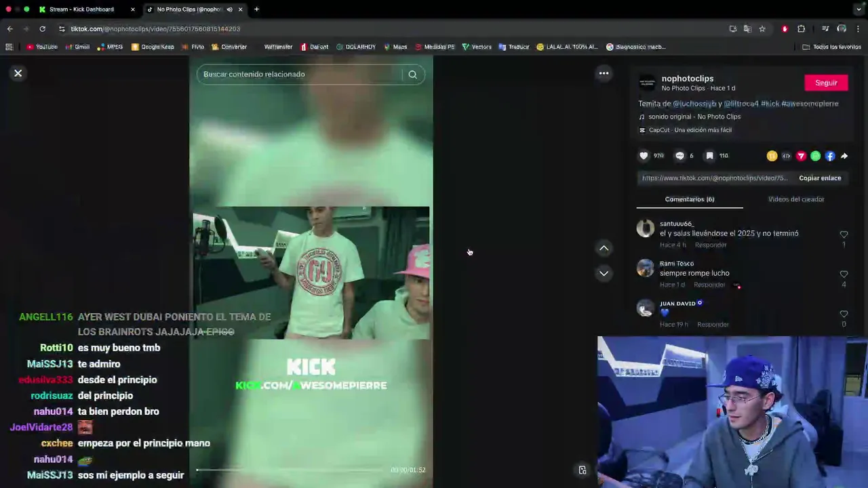Search related content in the Buscar field
This screenshot has width=868, height=488.
click(x=300, y=75)
